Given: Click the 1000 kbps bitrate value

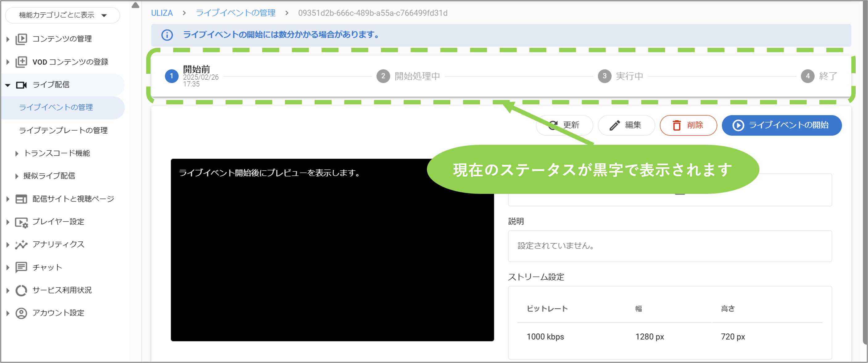Looking at the screenshot, I should click(x=545, y=337).
